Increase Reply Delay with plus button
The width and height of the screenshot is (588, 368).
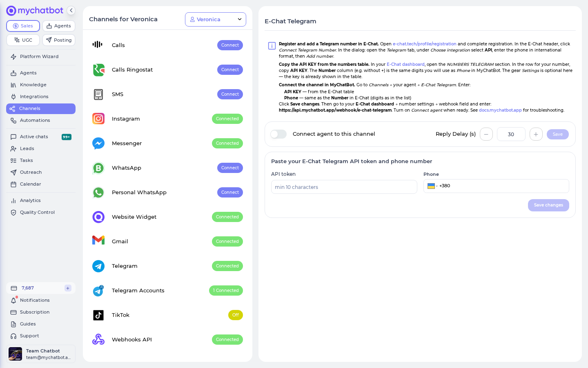pos(536,134)
